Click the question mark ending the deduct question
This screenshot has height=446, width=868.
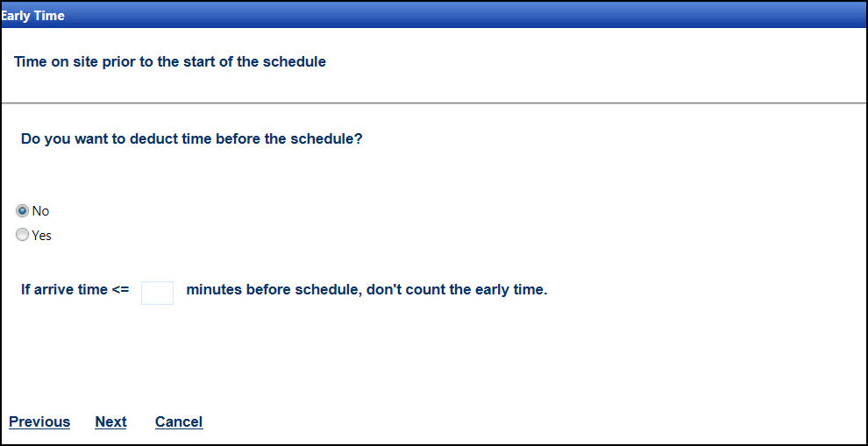pyautogui.click(x=359, y=139)
